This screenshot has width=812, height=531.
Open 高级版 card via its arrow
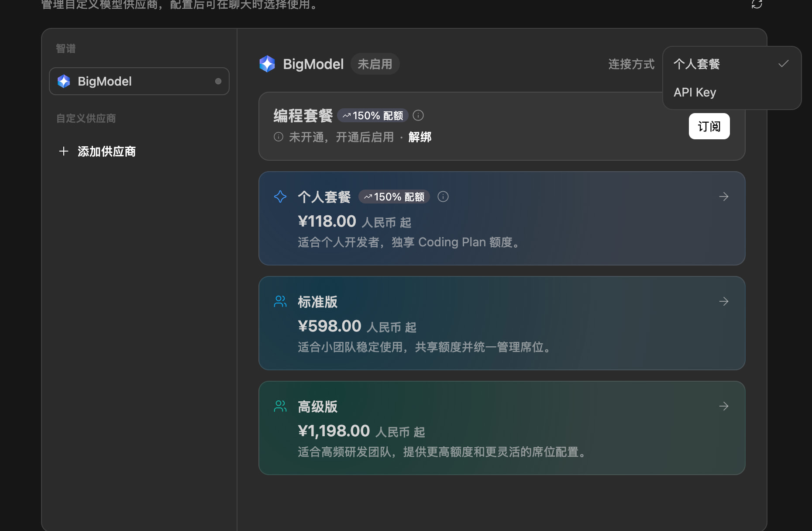[x=724, y=406]
